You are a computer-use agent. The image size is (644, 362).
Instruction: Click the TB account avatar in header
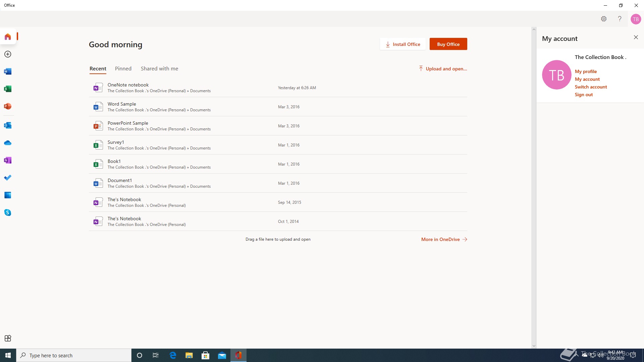pos(636,19)
